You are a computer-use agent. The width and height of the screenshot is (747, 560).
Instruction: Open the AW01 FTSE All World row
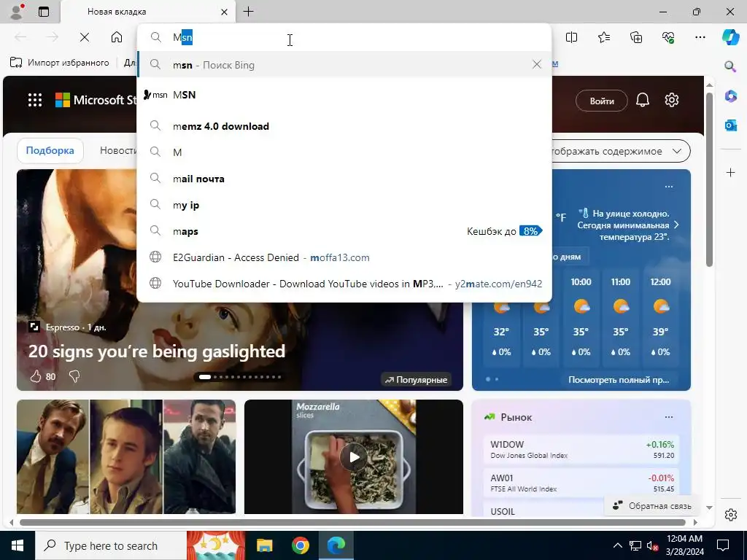[x=581, y=483]
